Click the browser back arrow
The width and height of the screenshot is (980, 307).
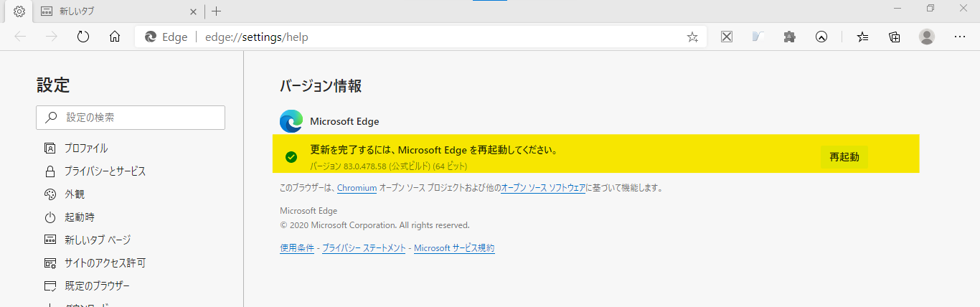(x=20, y=37)
